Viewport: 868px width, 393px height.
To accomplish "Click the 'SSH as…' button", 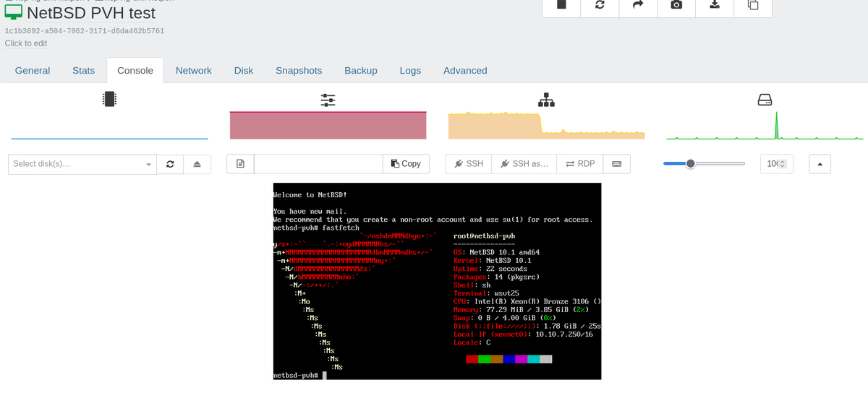I will pos(524,164).
